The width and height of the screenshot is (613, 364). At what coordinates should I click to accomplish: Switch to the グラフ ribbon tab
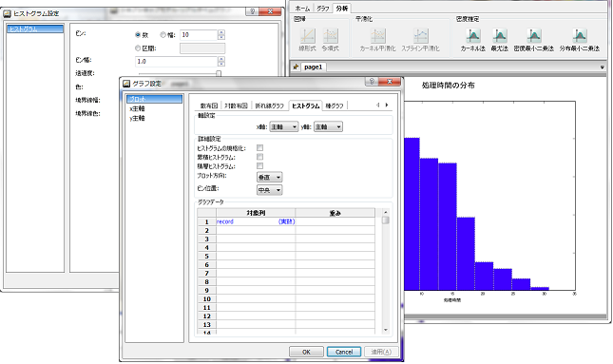pyautogui.click(x=322, y=9)
